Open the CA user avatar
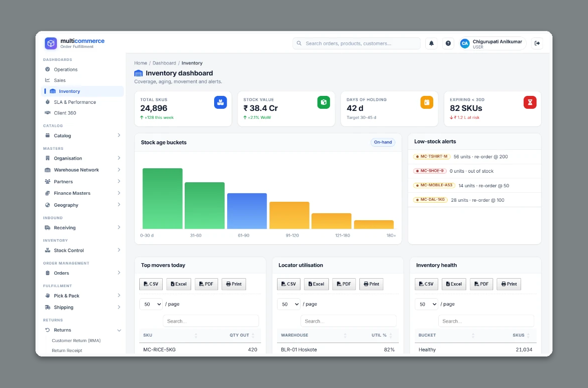Screen dimensions: 588x388 (465, 43)
